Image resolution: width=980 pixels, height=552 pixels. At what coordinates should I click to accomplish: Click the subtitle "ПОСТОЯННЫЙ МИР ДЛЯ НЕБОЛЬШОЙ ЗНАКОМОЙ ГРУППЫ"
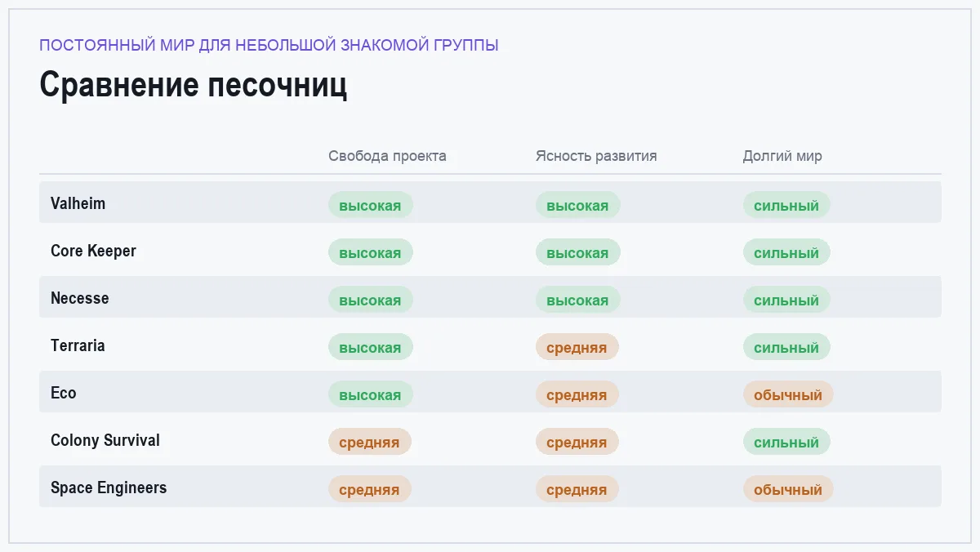tap(269, 45)
